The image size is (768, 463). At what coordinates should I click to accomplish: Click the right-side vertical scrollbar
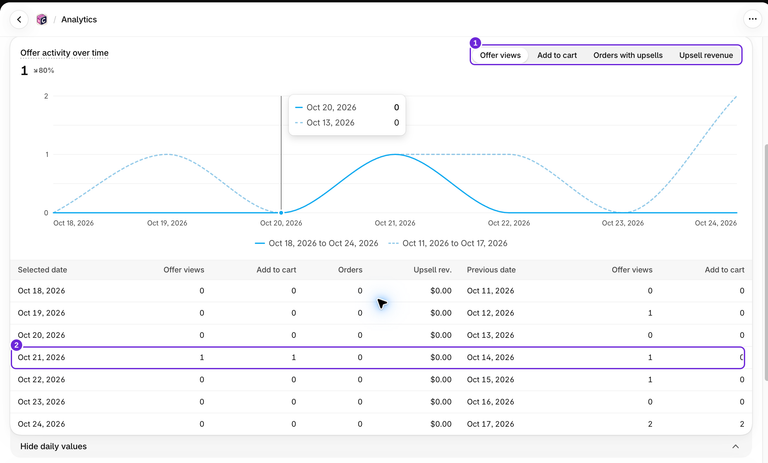pos(765,262)
